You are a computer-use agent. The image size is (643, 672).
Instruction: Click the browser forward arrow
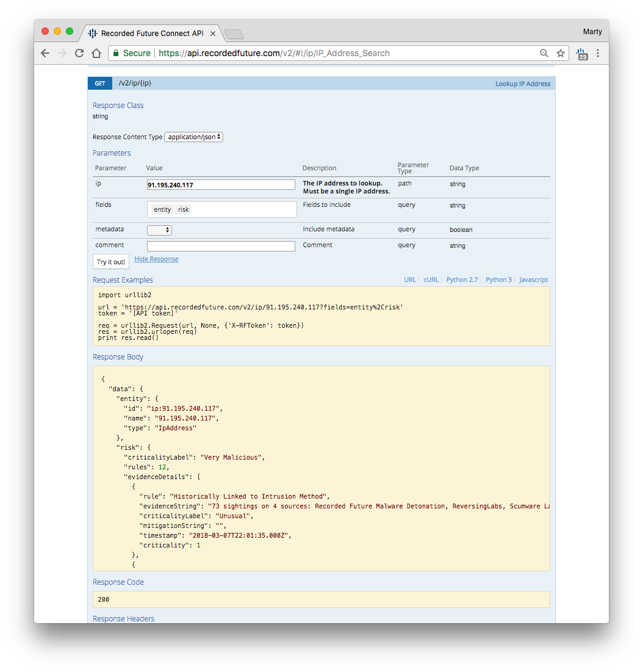point(62,53)
